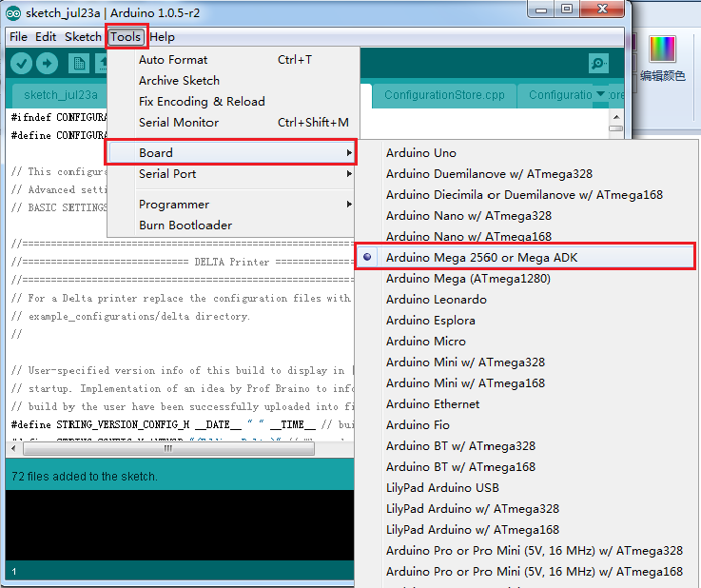The image size is (701, 588).
Task: Click the 'DELTA Printer' comment line
Action: (x=183, y=262)
